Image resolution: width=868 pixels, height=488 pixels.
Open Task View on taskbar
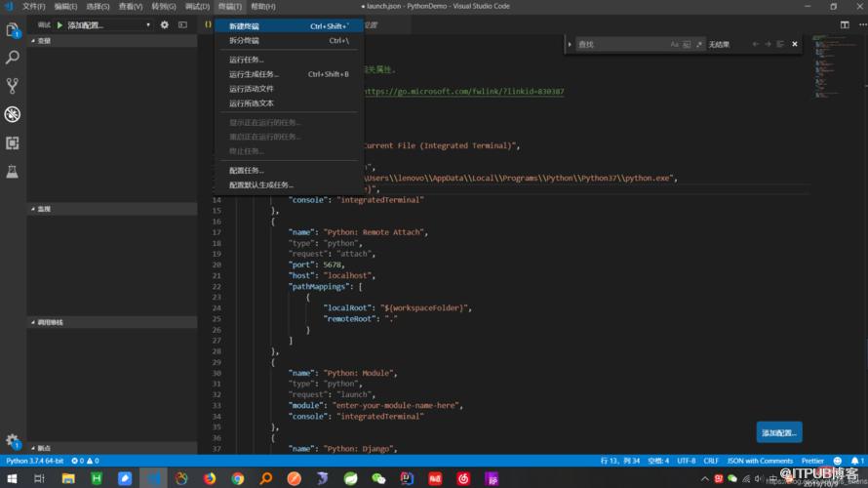click(39, 478)
